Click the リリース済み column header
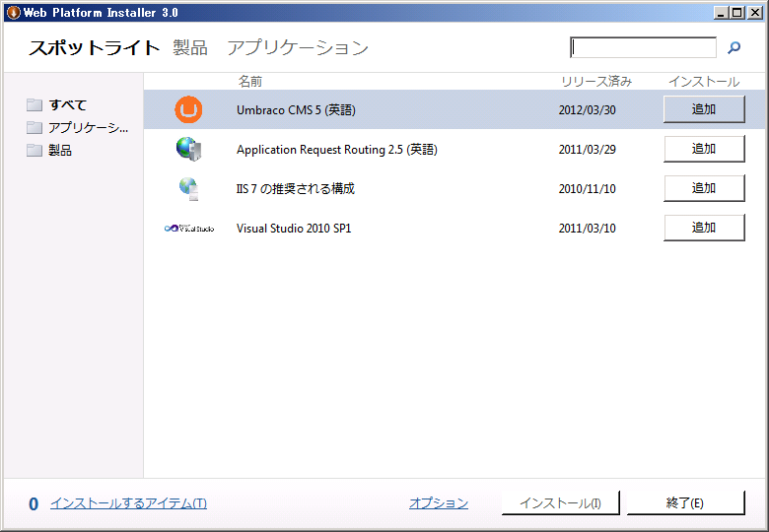 (596, 82)
